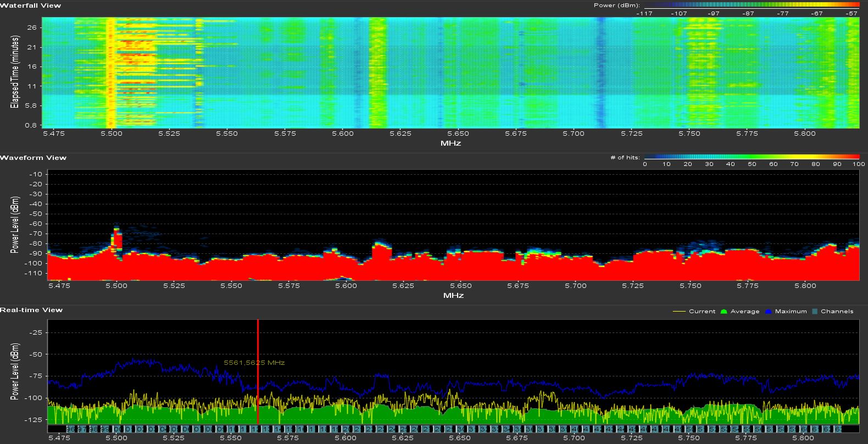Click the yellow Current legend line icon
The width and height of the screenshot is (868, 444).
(x=679, y=312)
